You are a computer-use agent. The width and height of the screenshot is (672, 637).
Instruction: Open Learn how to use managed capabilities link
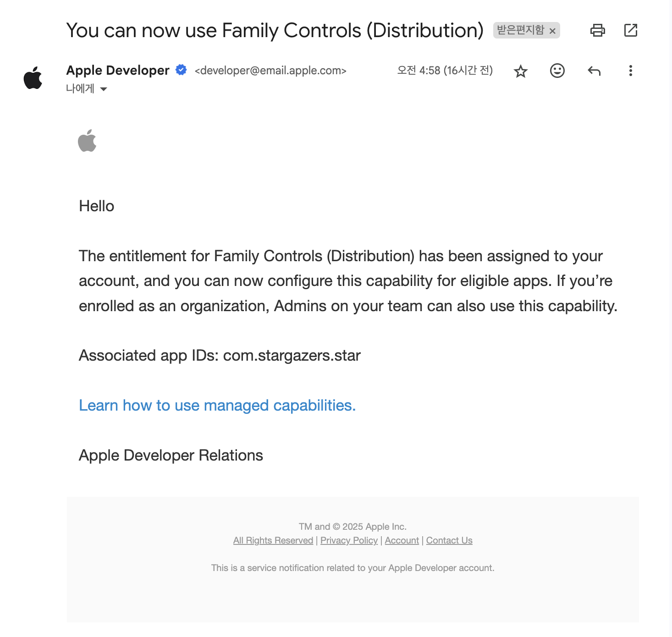coord(217,405)
